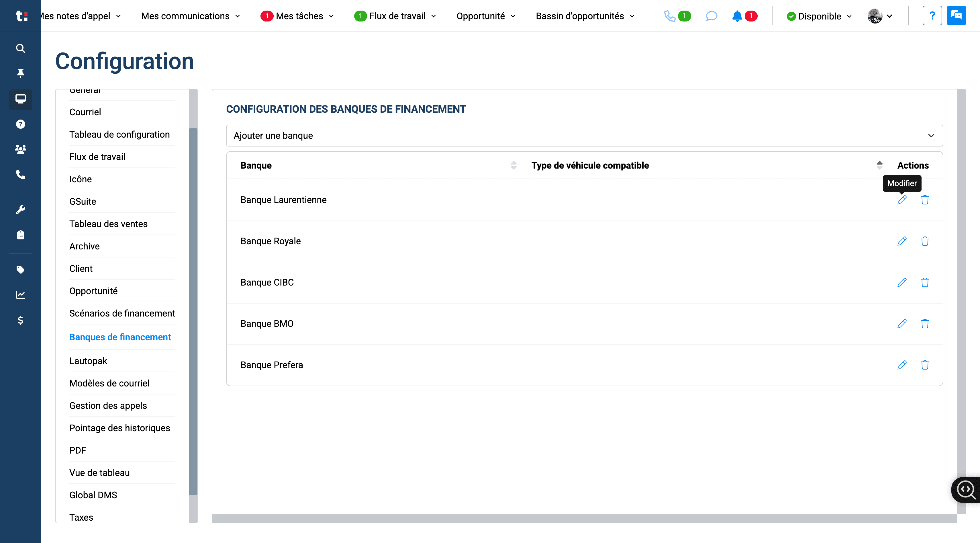Edit Banque CIBC with pencil icon

[902, 282]
